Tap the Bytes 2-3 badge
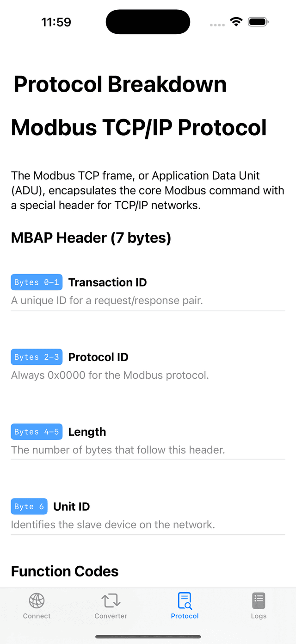Image resolution: width=296 pixels, height=644 pixels. point(37,356)
